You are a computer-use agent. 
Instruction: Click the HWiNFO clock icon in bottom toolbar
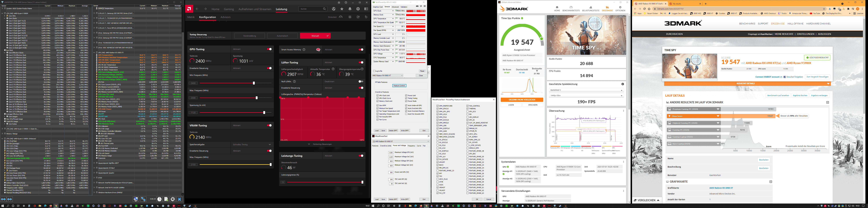point(159,199)
